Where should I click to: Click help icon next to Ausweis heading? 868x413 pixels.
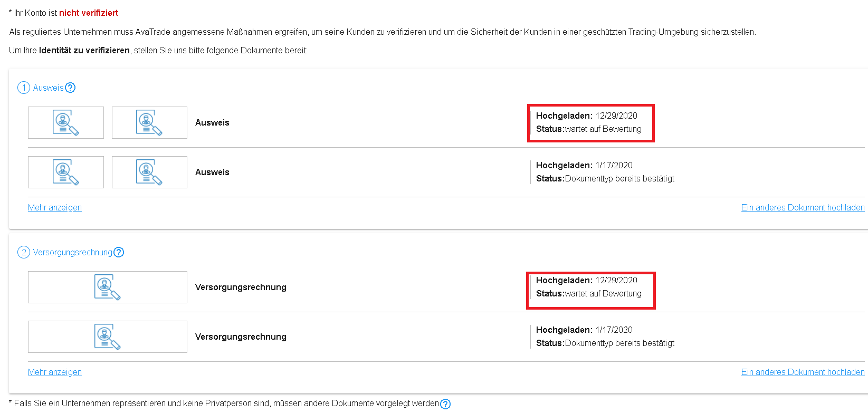70,88
